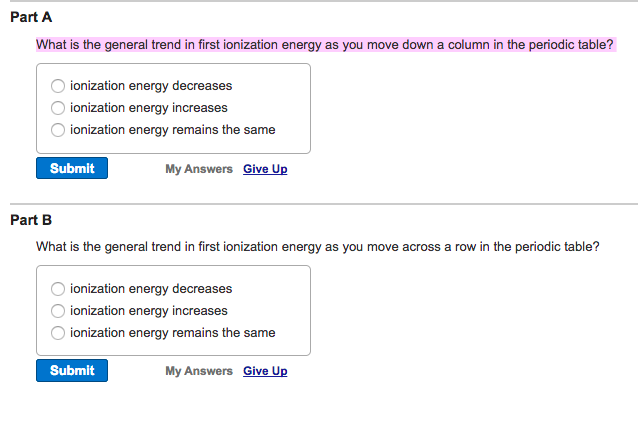The height and width of the screenshot is (422, 638).
Task: Select "ionization energy decreases" in Part A
Action: coord(59,86)
